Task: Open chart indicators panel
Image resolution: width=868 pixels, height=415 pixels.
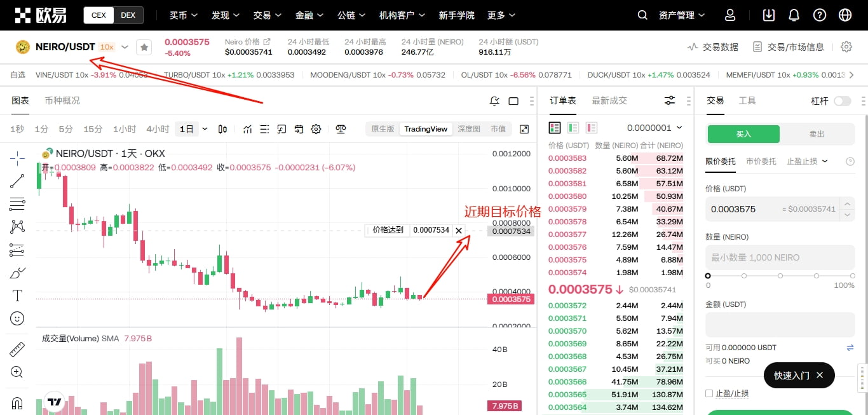Action: pyautogui.click(x=247, y=128)
